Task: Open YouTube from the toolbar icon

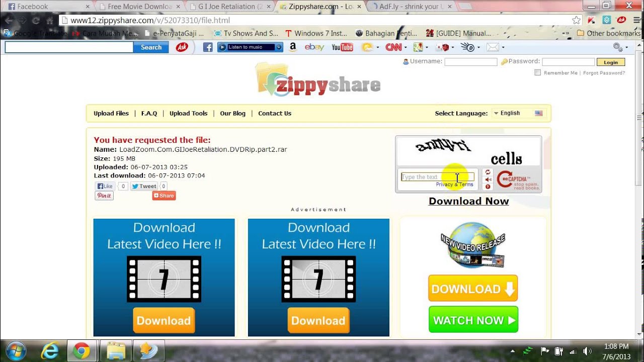Action: pyautogui.click(x=342, y=47)
